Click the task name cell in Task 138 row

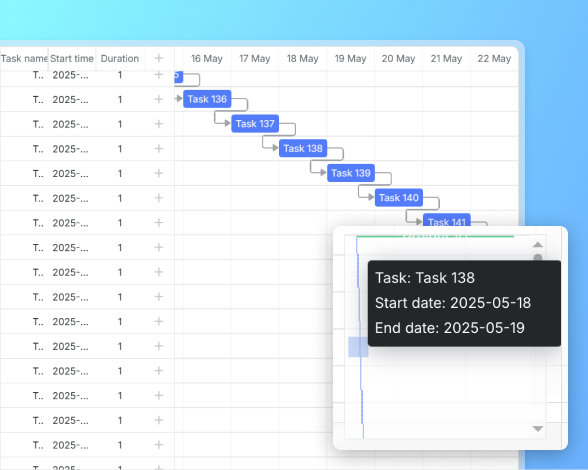(x=24, y=149)
